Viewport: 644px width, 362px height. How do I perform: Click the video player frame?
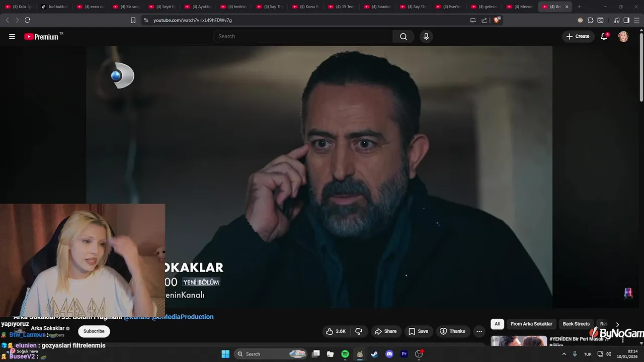pyautogui.click(x=319, y=176)
